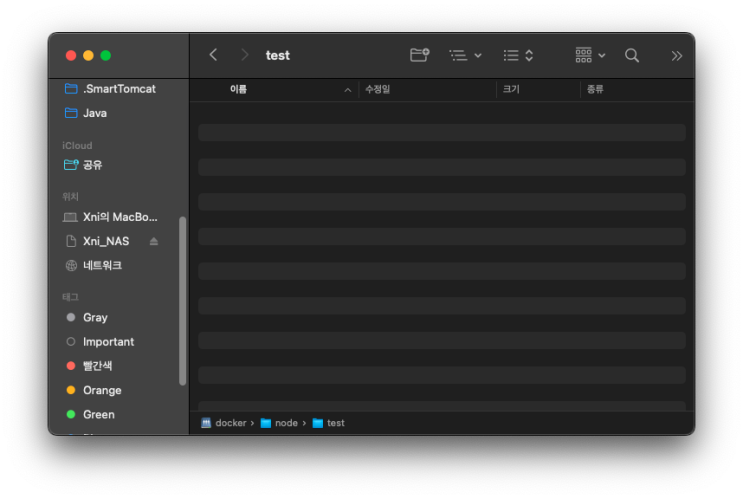Sort by 수정일 modified date column
This screenshot has width=743, height=499.
[x=378, y=89]
